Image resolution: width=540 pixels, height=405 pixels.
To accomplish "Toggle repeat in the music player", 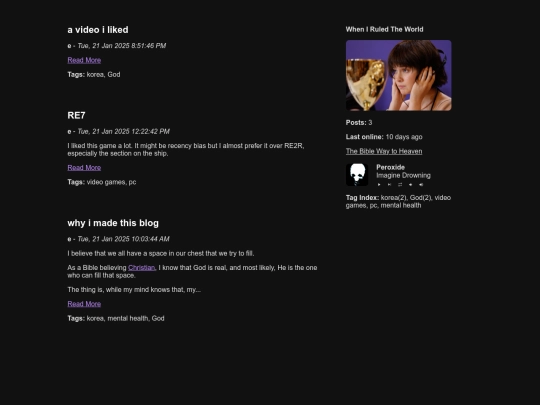I will (400, 185).
